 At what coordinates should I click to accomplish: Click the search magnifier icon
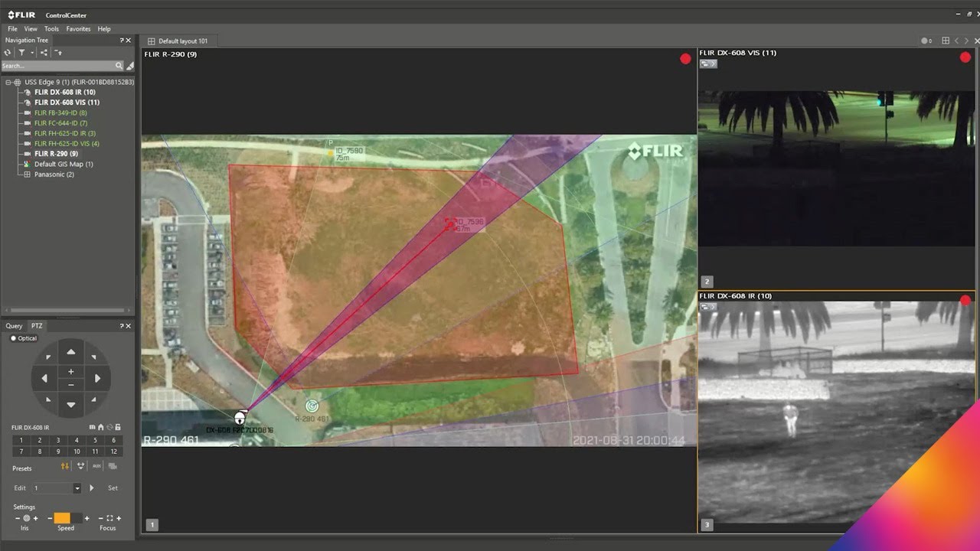pyautogui.click(x=119, y=66)
